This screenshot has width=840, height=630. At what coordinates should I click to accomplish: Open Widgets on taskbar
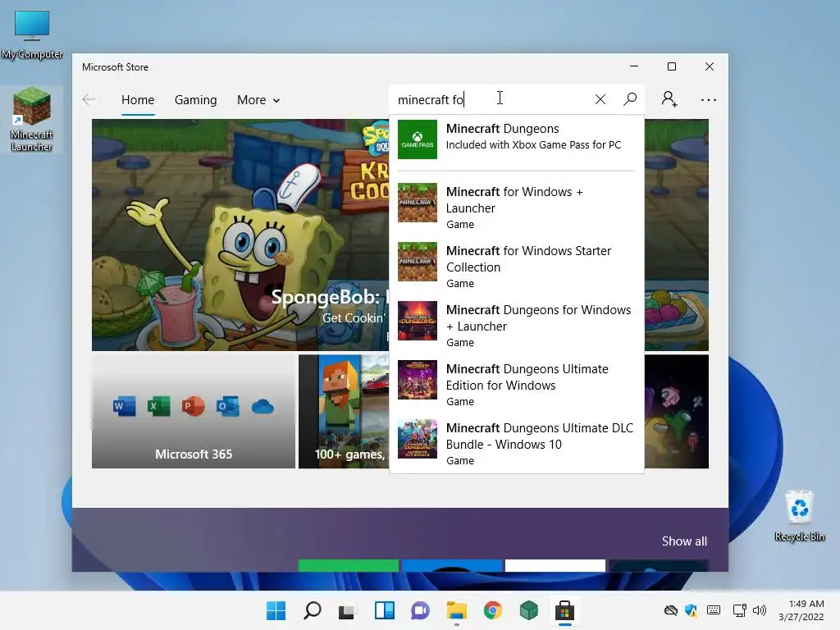[x=384, y=610]
